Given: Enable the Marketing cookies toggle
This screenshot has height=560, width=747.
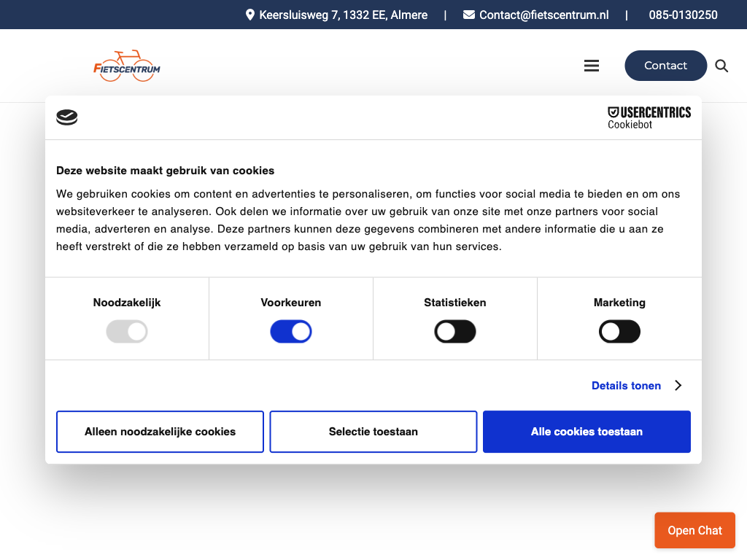Looking at the screenshot, I should pyautogui.click(x=619, y=332).
